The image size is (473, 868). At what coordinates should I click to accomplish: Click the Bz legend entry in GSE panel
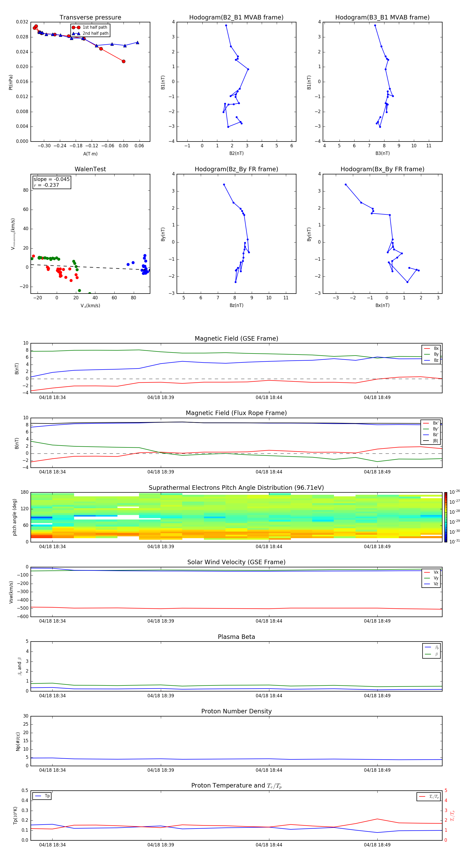coord(431,360)
